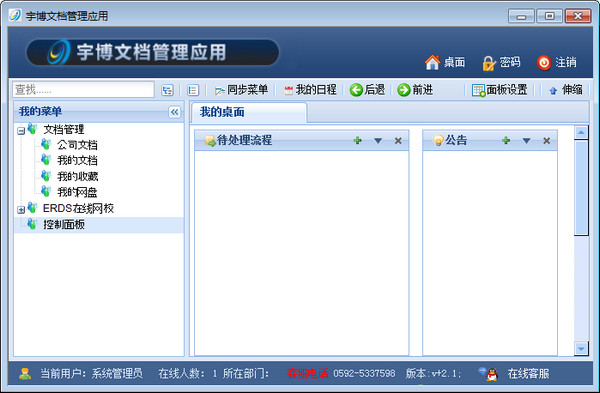This screenshot has height=393, width=600.
Task: Switch to 我的桌面 tab
Action: point(249,113)
